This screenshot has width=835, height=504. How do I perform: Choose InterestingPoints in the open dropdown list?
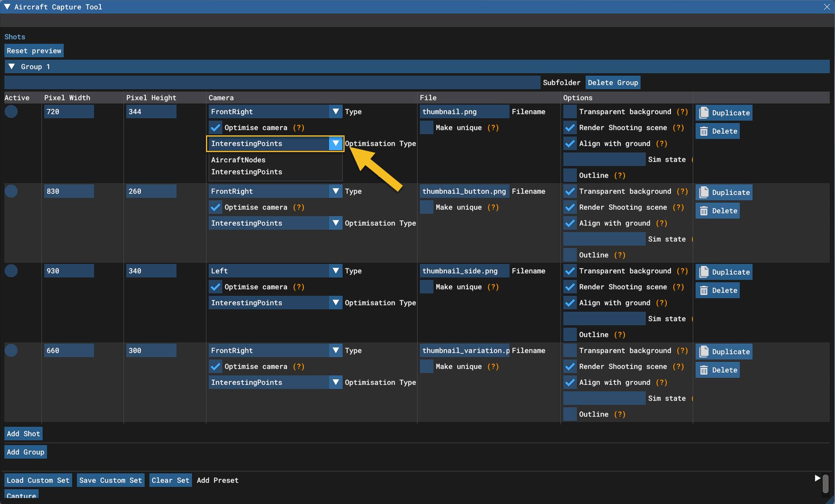pos(247,172)
